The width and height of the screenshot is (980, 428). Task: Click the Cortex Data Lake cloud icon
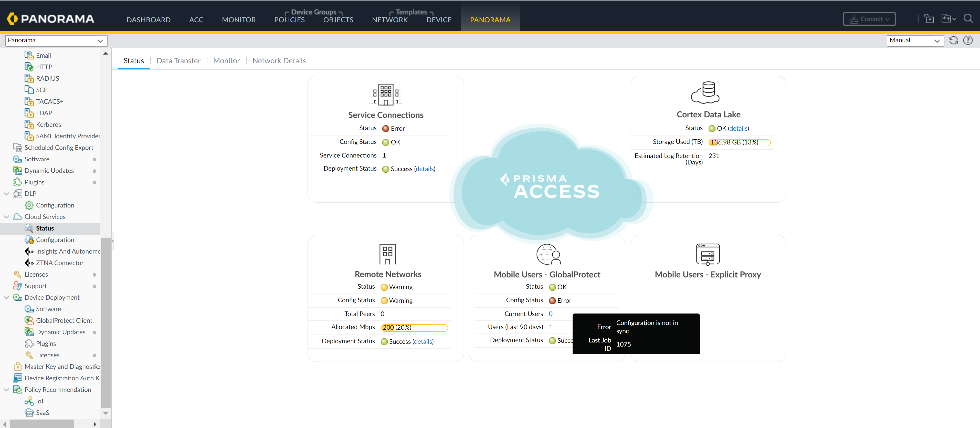(x=705, y=92)
